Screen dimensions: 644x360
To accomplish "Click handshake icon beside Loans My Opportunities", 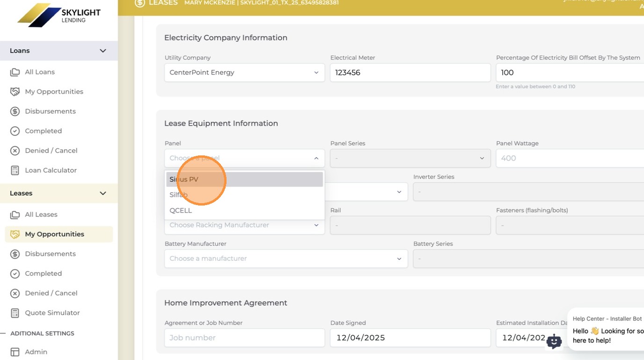I will pos(15,92).
